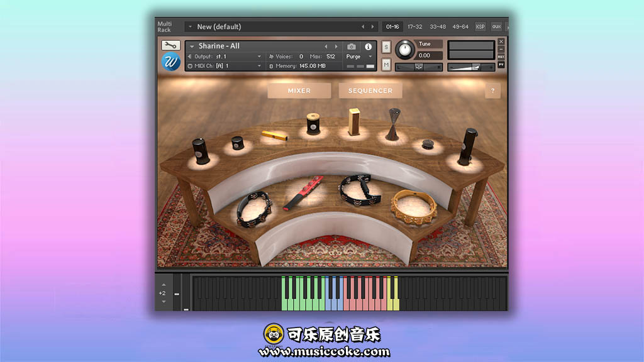Solo the instrument with S button

[386, 47]
